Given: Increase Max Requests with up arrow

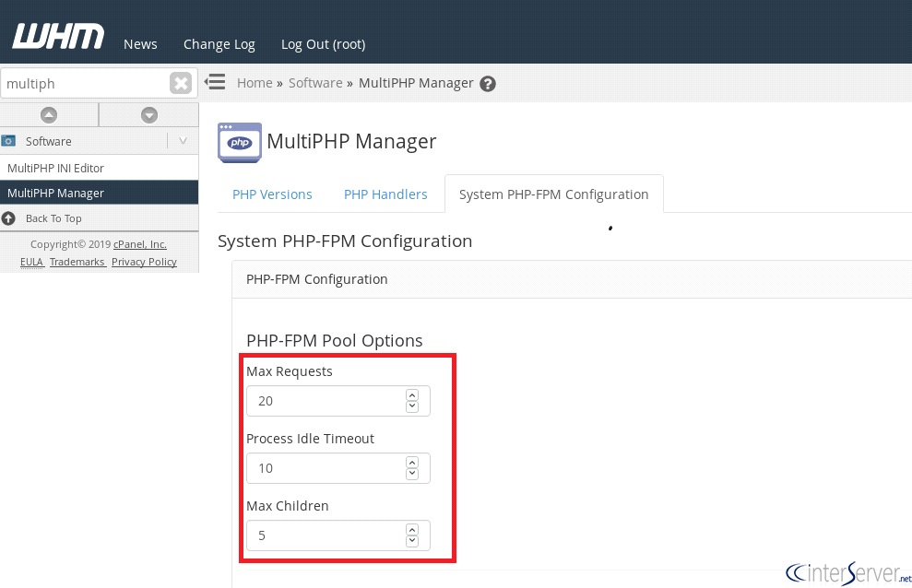Looking at the screenshot, I should tap(412, 395).
